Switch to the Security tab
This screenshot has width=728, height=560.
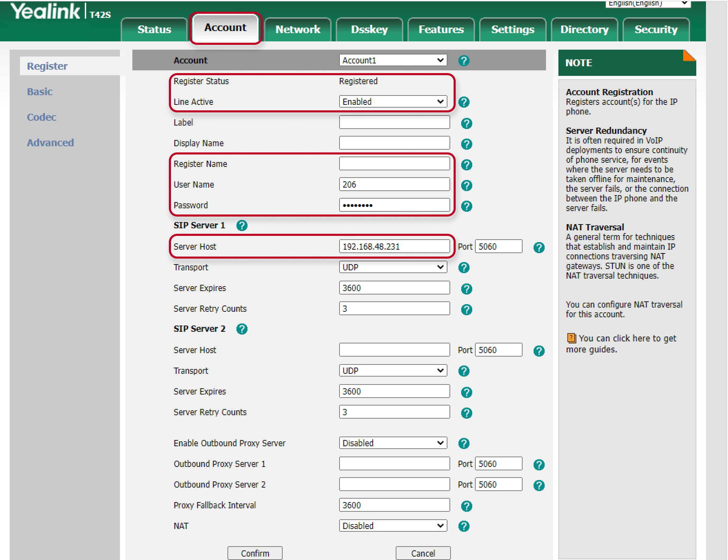click(656, 30)
